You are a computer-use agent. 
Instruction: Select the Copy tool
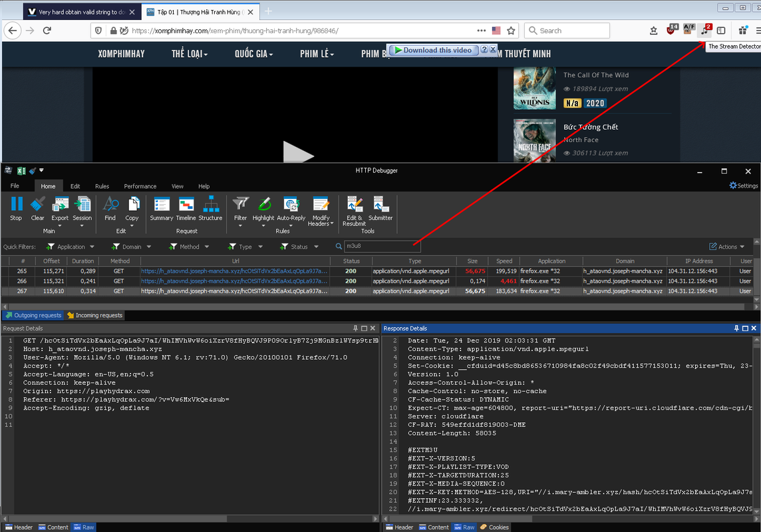tap(132, 211)
